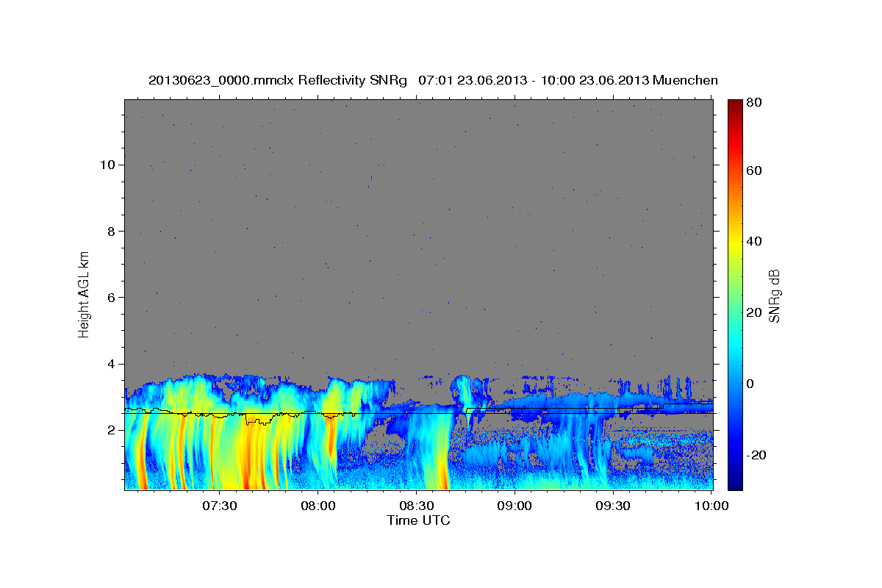Image resolution: width=882 pixels, height=588 pixels.
Task: Click the 'Time UTC' axis label
Action: tap(418, 520)
